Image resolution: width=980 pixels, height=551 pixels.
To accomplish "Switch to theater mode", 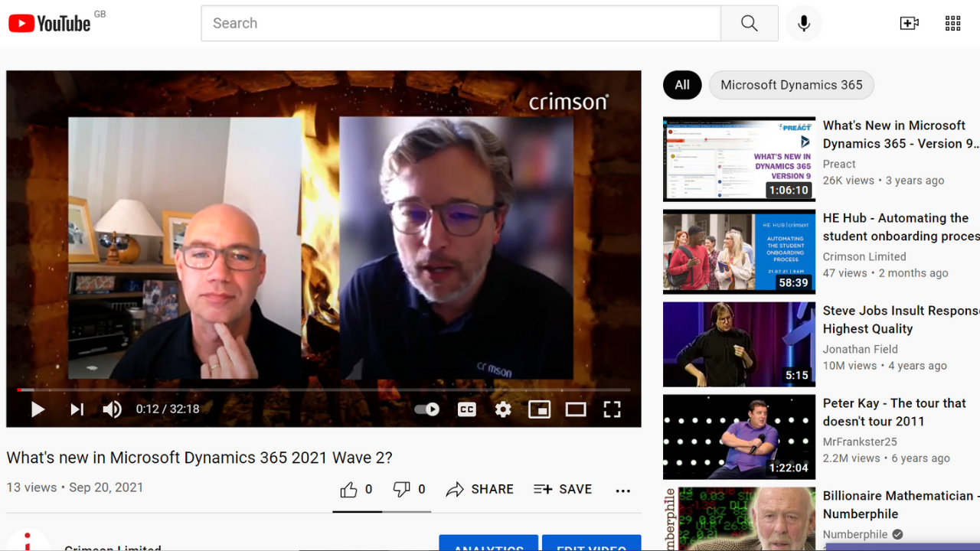I will click(x=576, y=409).
